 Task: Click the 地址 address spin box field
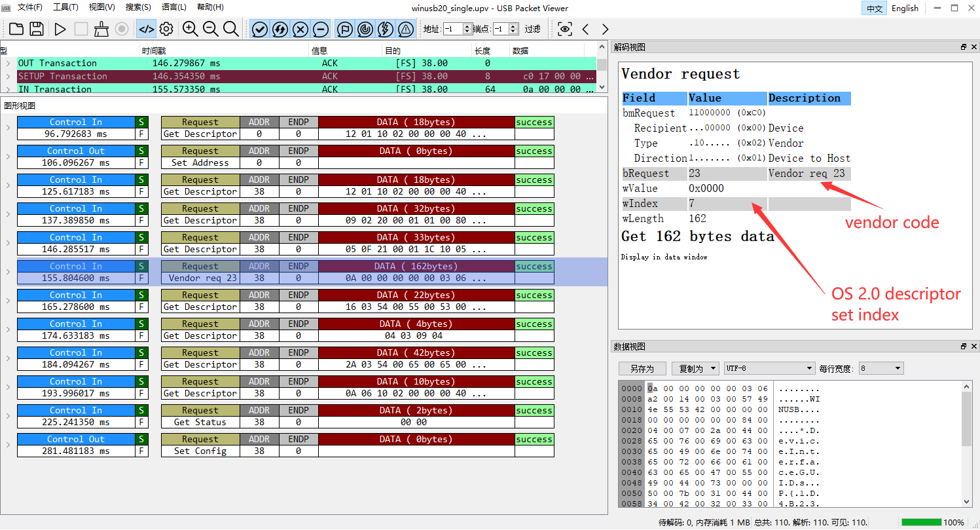(x=453, y=29)
